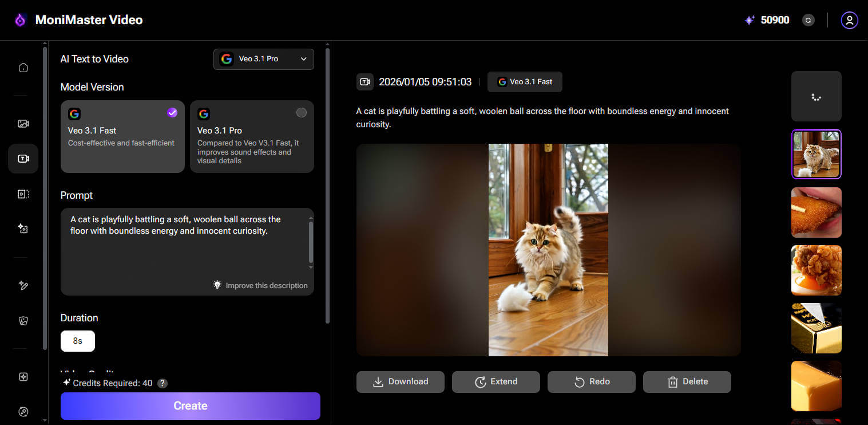Open the AI Text to Video sidebar tool
868x425 pixels.
pyautogui.click(x=23, y=159)
